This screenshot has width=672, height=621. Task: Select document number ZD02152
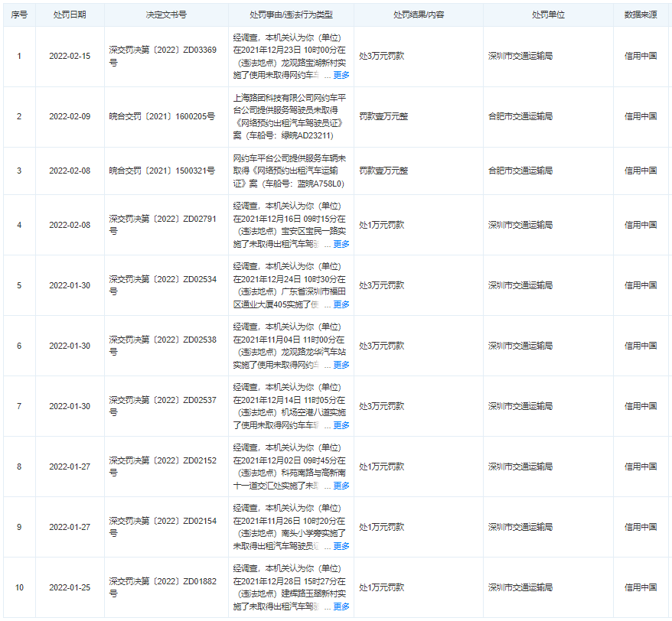163,467
